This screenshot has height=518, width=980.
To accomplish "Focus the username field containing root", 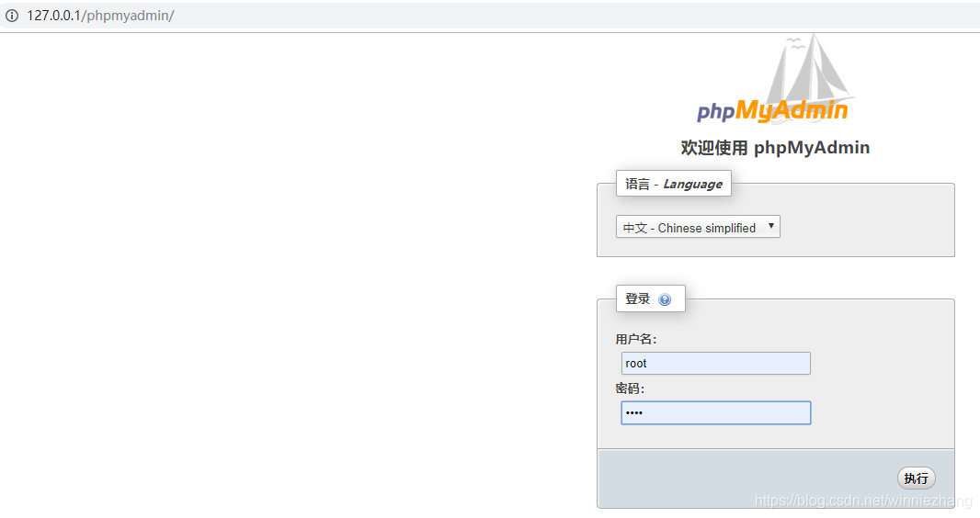I will pyautogui.click(x=715, y=363).
